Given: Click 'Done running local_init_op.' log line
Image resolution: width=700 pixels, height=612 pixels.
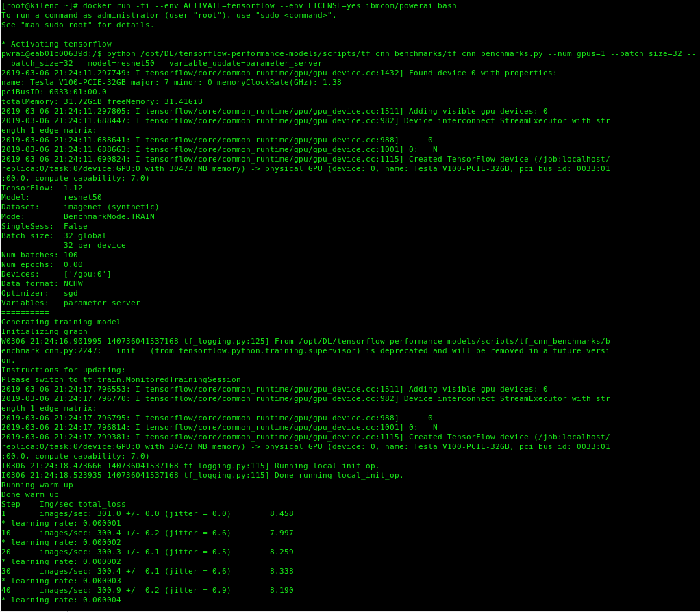Looking at the screenshot, I should tap(203, 476).
